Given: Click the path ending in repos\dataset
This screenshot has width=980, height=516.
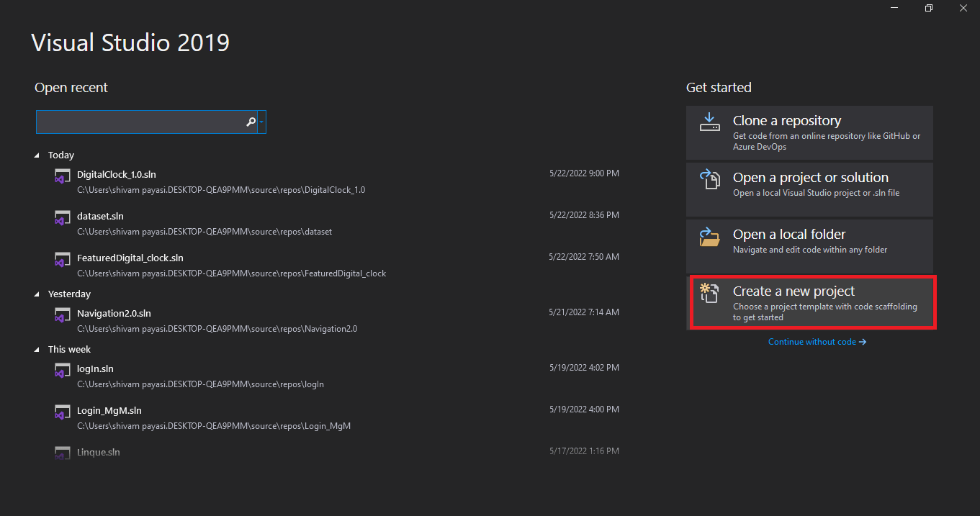Looking at the screenshot, I should [204, 232].
